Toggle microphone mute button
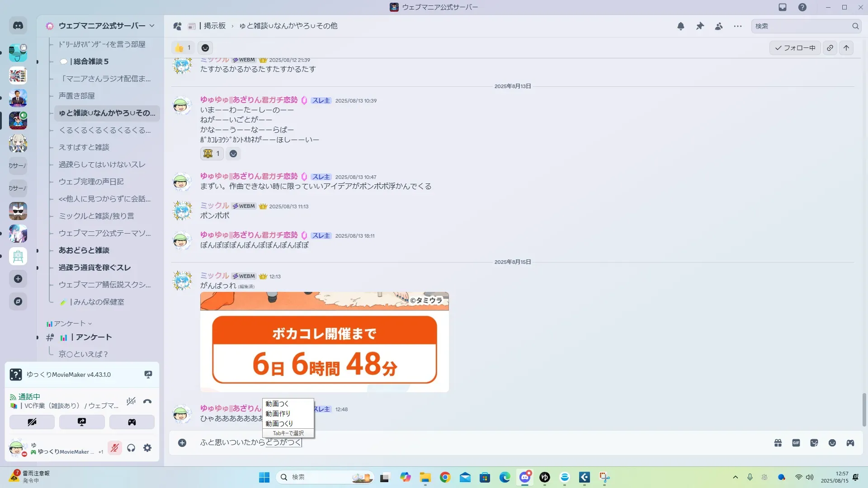Viewport: 868px width, 488px height. (x=115, y=448)
